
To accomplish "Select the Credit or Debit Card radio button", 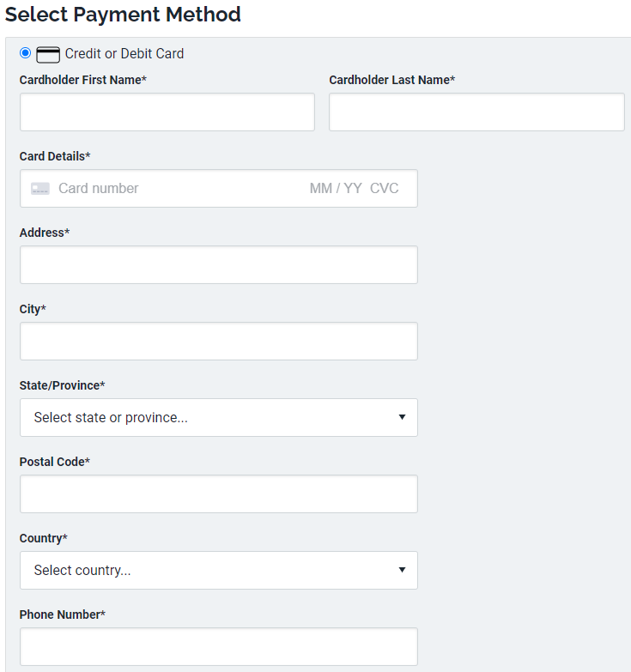I will (25, 53).
